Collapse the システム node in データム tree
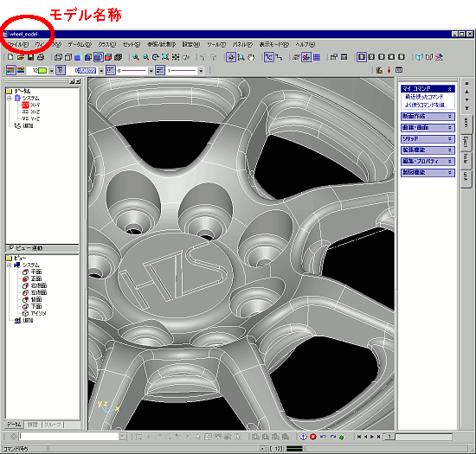 pyautogui.click(x=10, y=98)
